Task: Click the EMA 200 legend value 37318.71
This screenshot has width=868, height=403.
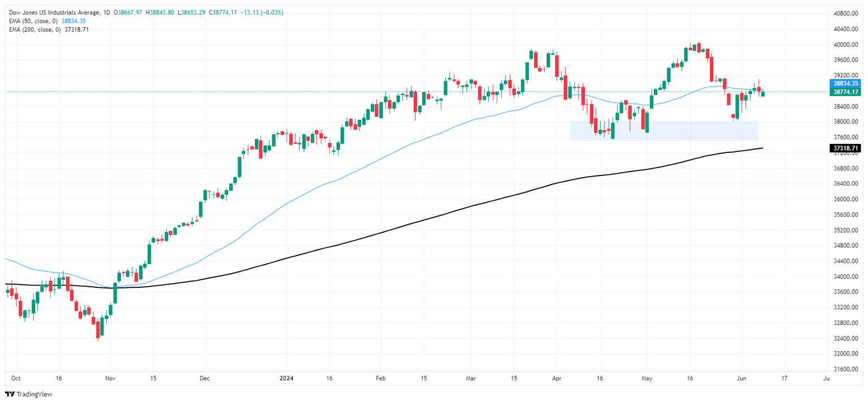Action: [76, 29]
